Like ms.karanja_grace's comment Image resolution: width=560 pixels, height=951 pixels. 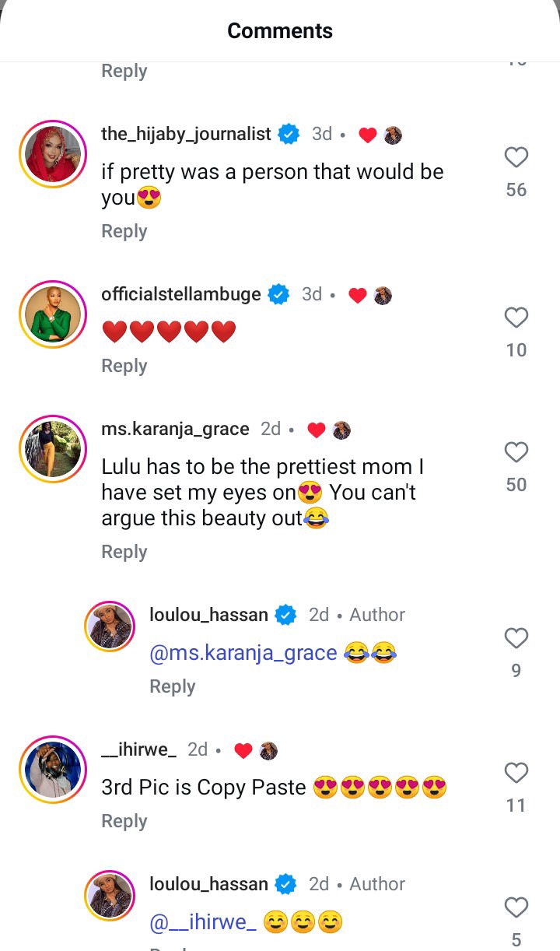tap(516, 453)
